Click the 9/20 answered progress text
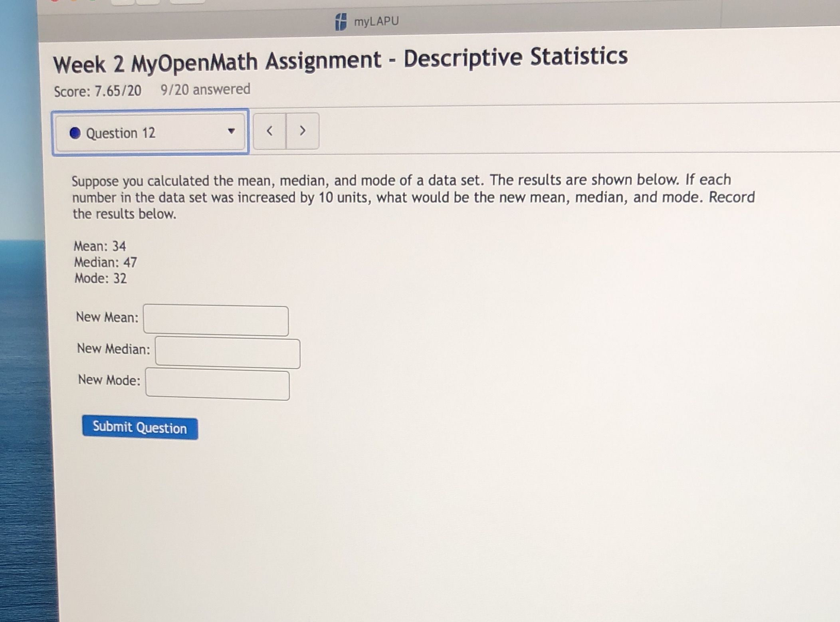The height and width of the screenshot is (622, 840). coord(205,89)
